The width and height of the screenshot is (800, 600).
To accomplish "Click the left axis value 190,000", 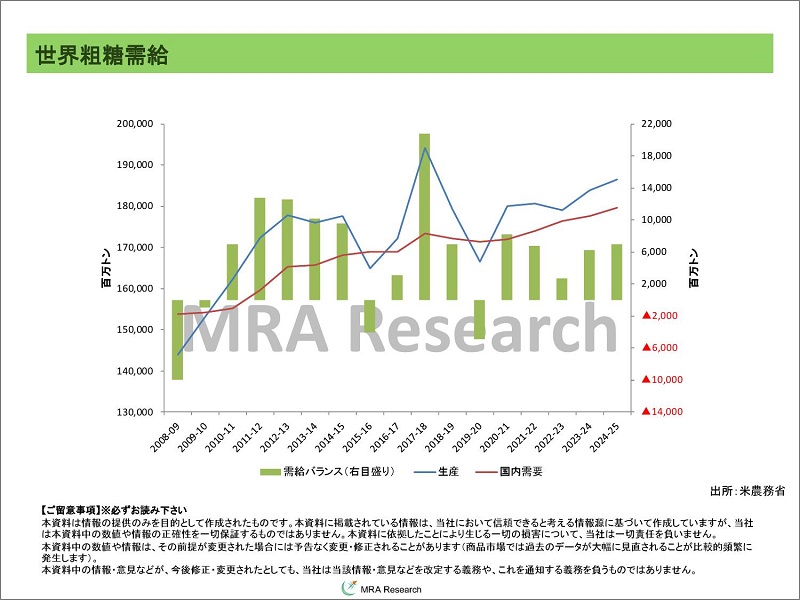I will pyautogui.click(x=135, y=165).
